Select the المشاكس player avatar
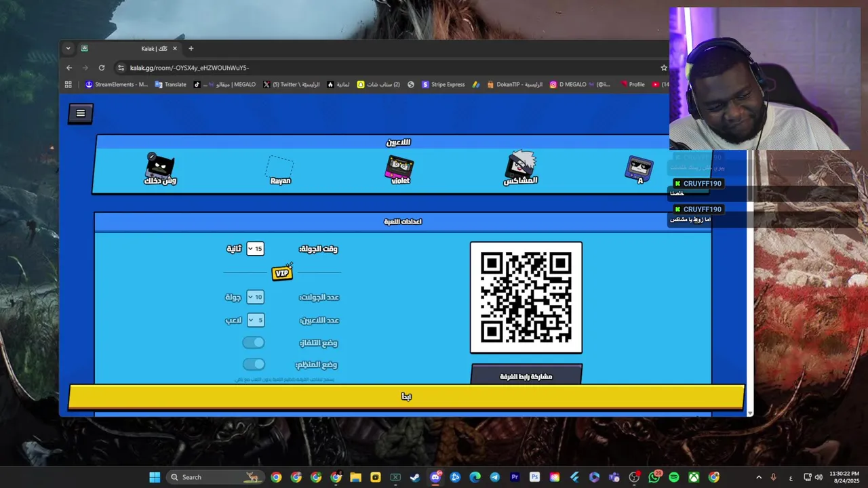The image size is (868, 488). [x=520, y=168]
